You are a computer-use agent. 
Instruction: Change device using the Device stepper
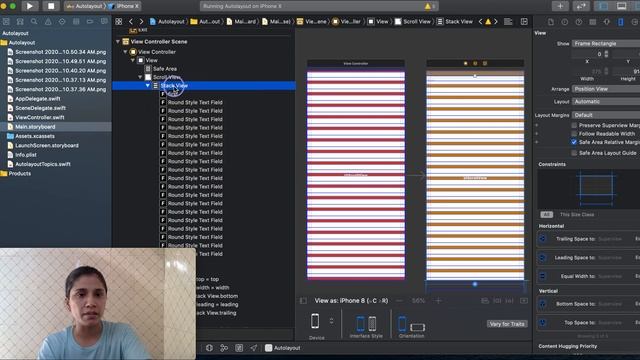coord(331,321)
